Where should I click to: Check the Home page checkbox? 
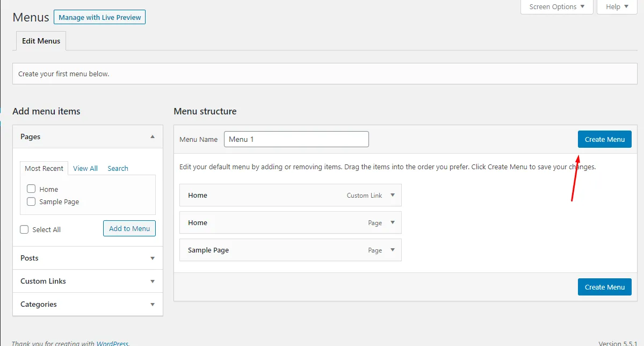pyautogui.click(x=31, y=189)
